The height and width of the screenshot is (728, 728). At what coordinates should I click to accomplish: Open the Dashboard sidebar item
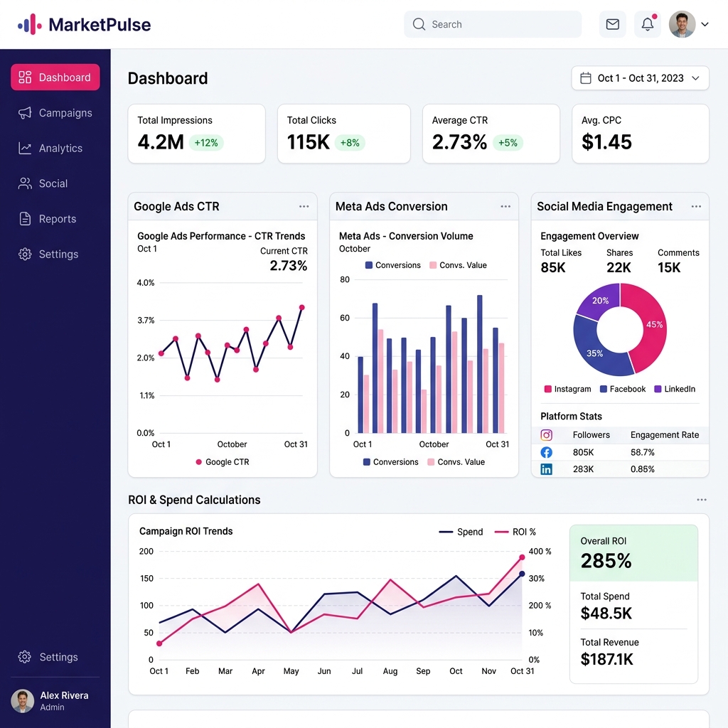[x=55, y=77]
